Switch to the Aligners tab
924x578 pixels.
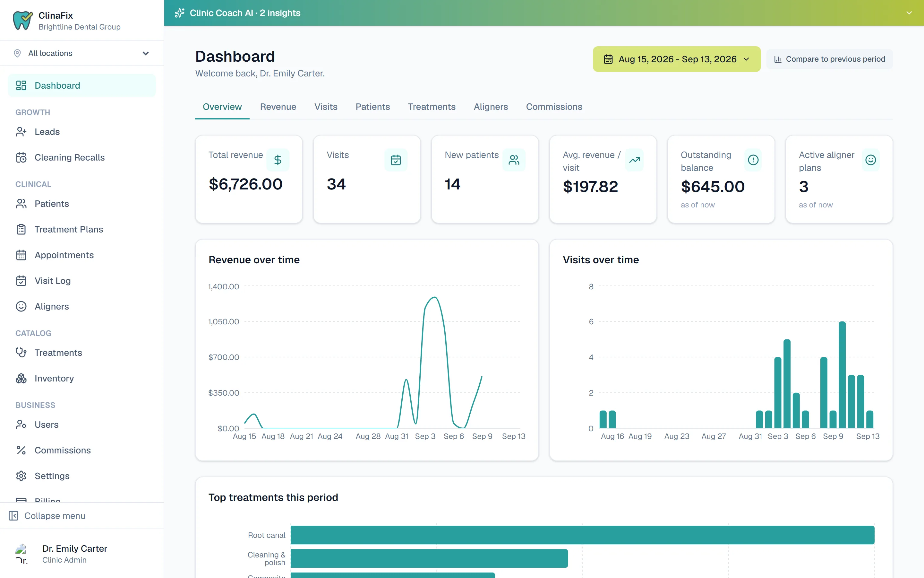491,107
